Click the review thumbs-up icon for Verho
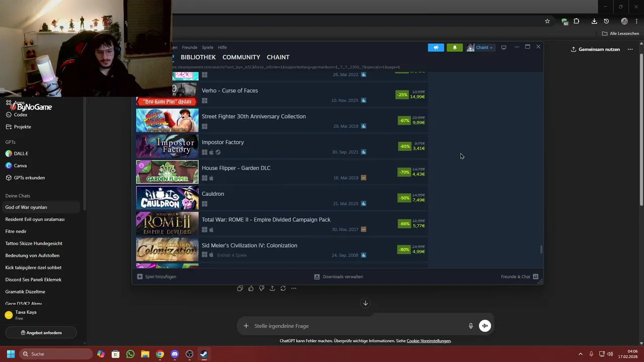 (364, 101)
